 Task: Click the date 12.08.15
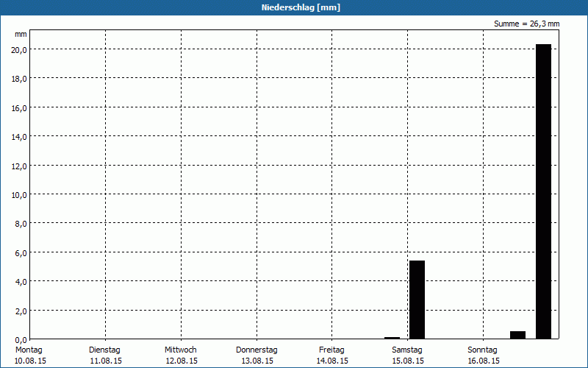[182, 361]
